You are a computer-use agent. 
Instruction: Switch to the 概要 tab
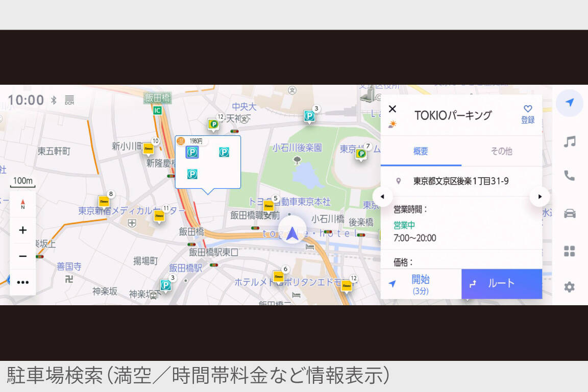tap(421, 152)
